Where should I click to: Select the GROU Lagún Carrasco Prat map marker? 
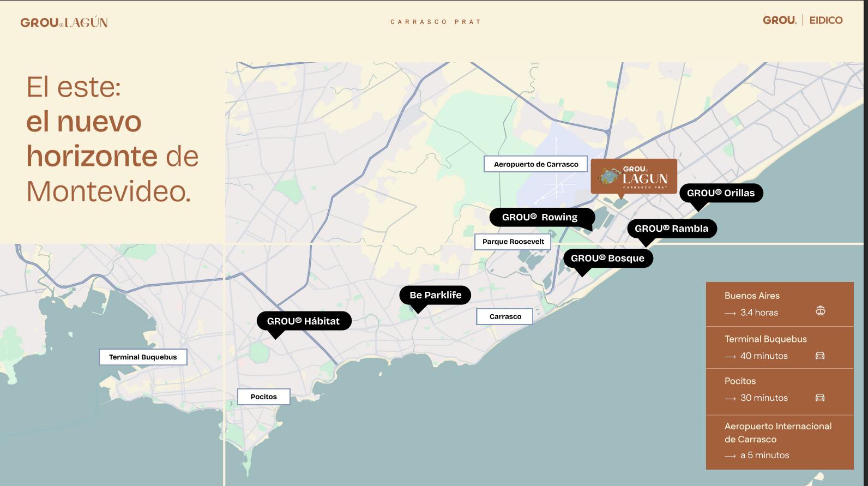click(634, 176)
